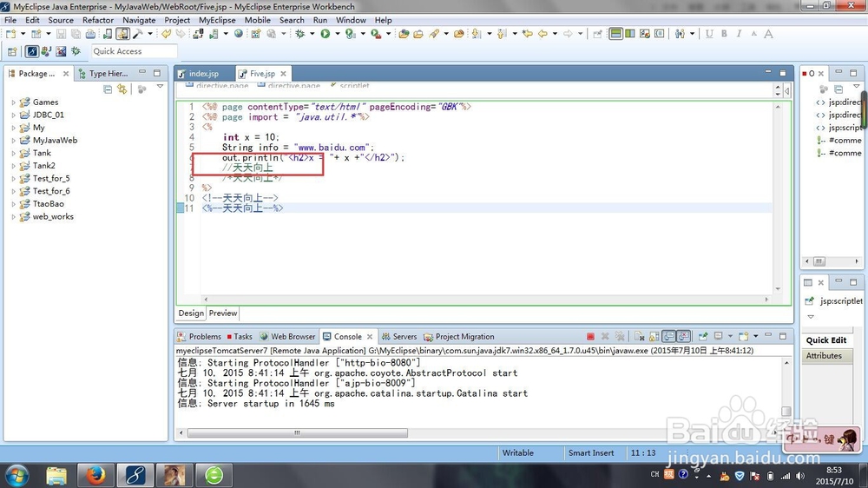Click the Quick Access search field

(134, 51)
